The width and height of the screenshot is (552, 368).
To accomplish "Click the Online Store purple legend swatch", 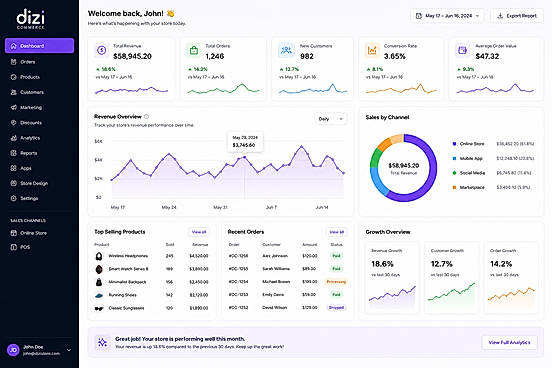I will click(454, 144).
